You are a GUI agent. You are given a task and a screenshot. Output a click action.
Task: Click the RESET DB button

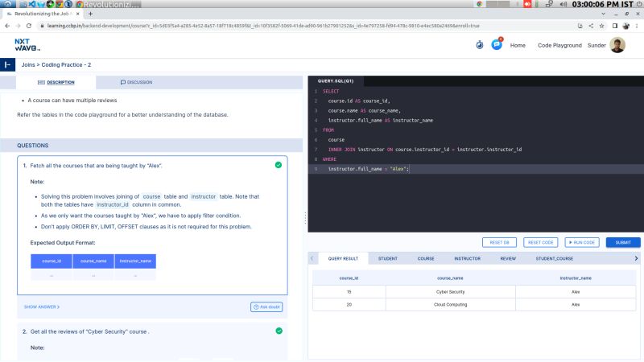pos(499,242)
